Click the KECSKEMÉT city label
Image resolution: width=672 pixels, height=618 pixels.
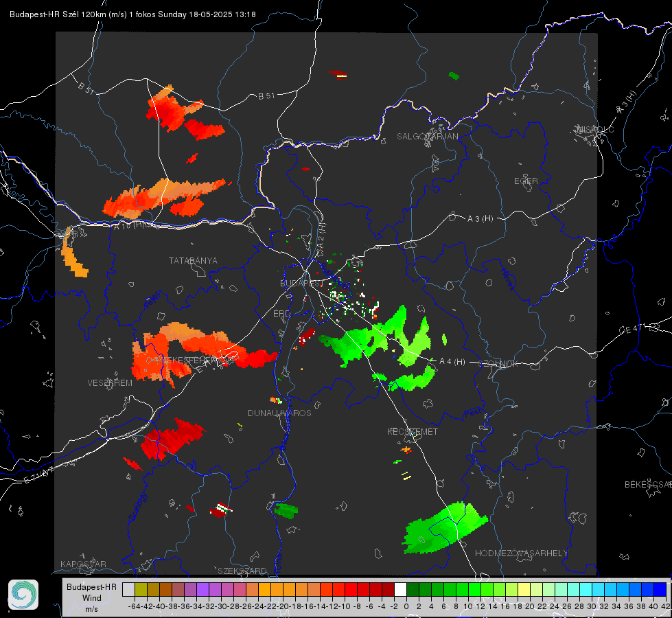pyautogui.click(x=413, y=431)
